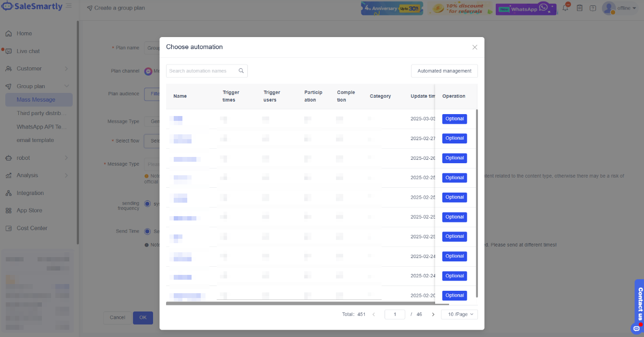The width and height of the screenshot is (644, 337).
Task: Select the sending frequency radio button
Action: pyautogui.click(x=147, y=204)
